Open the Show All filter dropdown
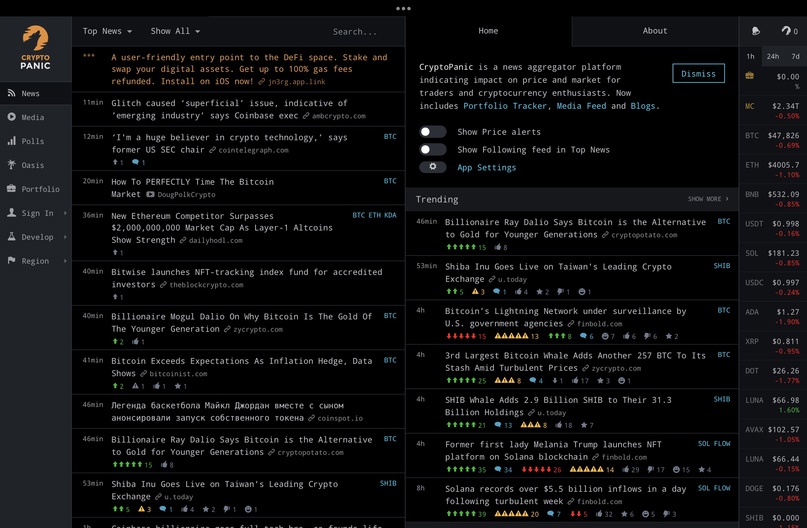This screenshot has height=528, width=807. tap(175, 31)
